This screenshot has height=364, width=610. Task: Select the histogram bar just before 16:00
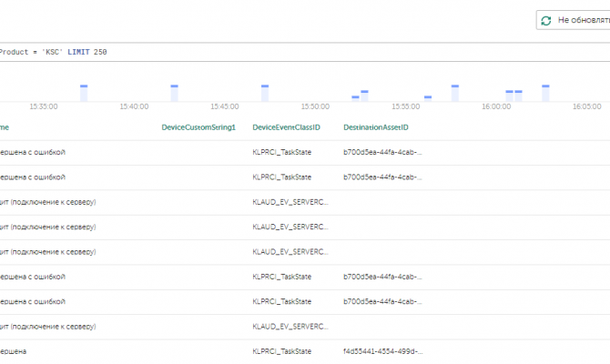point(455,92)
